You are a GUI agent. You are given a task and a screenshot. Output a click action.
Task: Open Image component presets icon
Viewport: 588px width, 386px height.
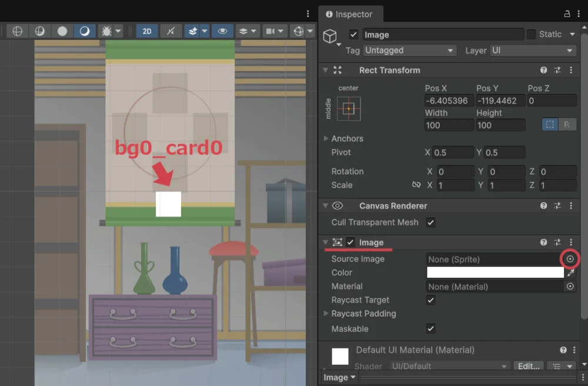[x=557, y=243]
